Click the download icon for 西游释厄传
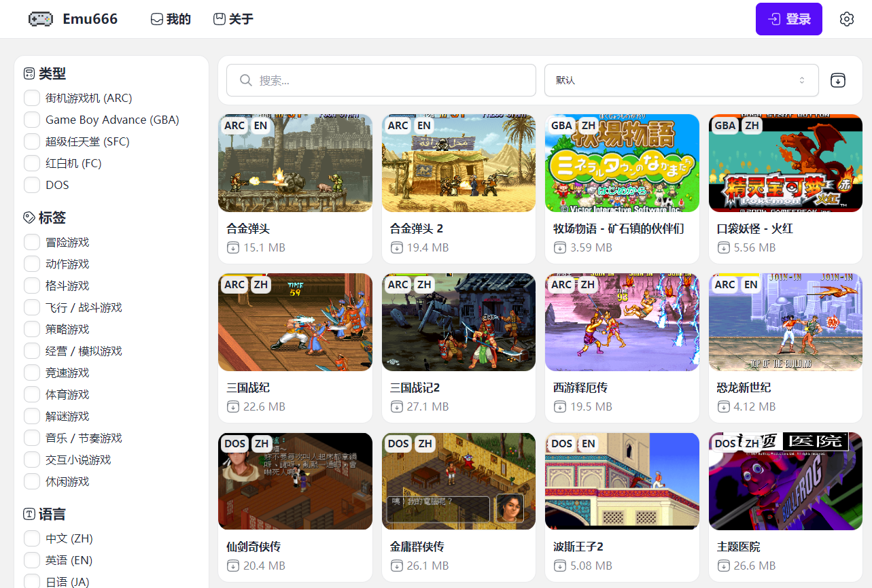The image size is (872, 588). click(559, 407)
